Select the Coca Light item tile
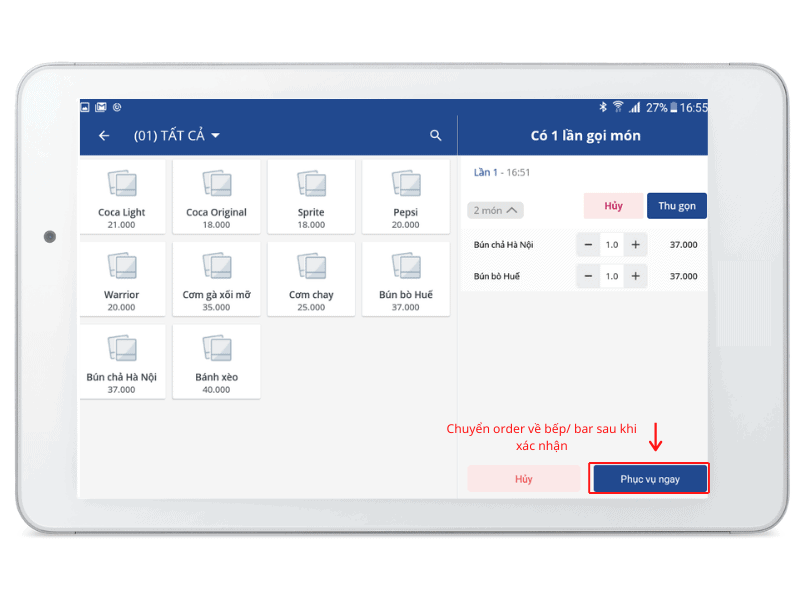 [x=122, y=196]
